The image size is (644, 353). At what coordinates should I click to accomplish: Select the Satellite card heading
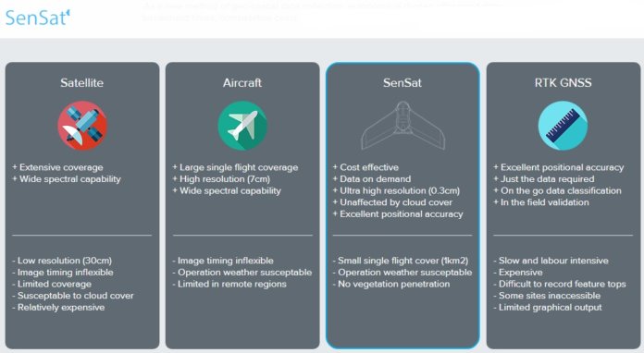tap(81, 83)
